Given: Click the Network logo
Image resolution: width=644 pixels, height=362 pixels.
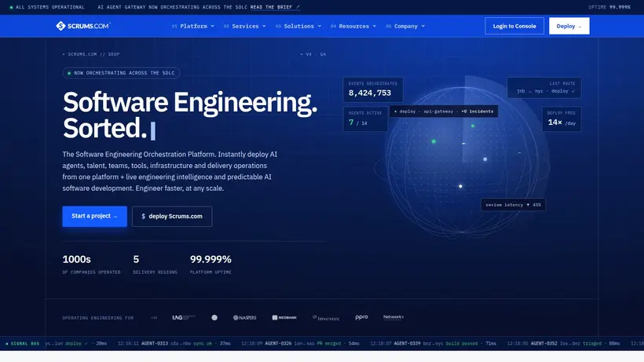Looking at the screenshot, I should tap(393, 317).
